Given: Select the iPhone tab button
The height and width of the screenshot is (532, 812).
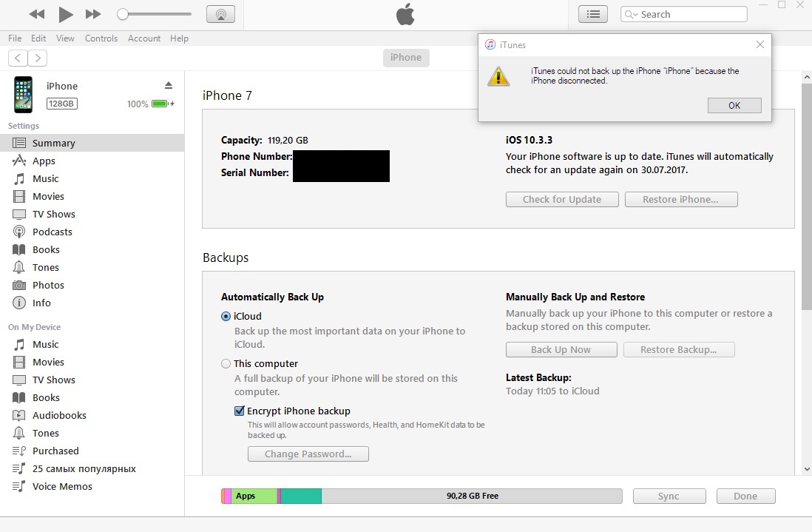Looking at the screenshot, I should coord(406,58).
